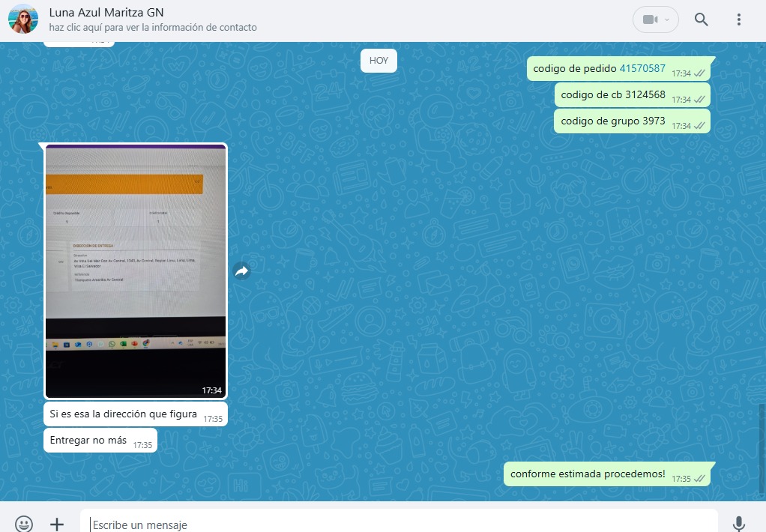Open the video call button

point(655,20)
